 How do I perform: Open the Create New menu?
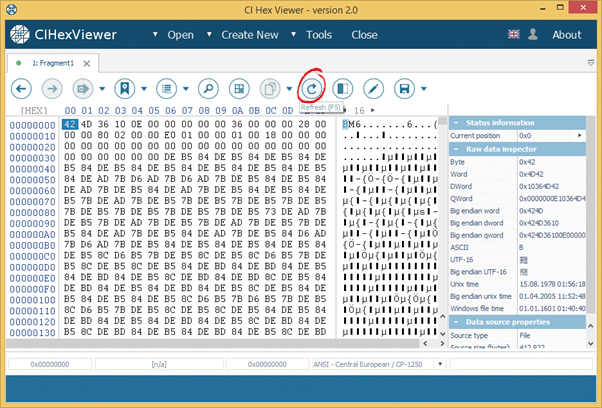click(x=250, y=35)
